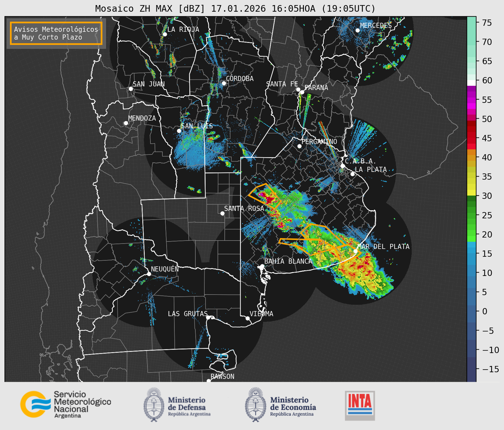The height and width of the screenshot is (430, 504).
Task: Click the Avisos Meteorológicos a Muy Corto Plazo box
Action: [56, 33]
